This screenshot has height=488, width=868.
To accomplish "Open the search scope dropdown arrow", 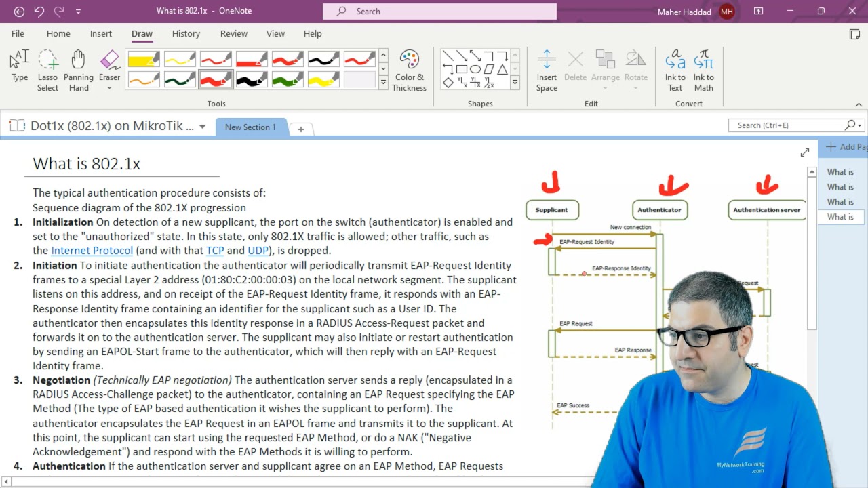I will (x=860, y=125).
